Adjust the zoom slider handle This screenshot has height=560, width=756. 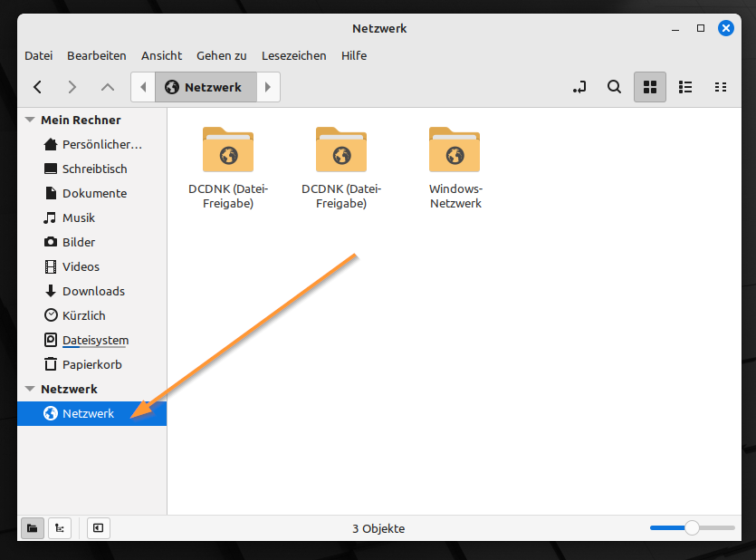pos(692,528)
